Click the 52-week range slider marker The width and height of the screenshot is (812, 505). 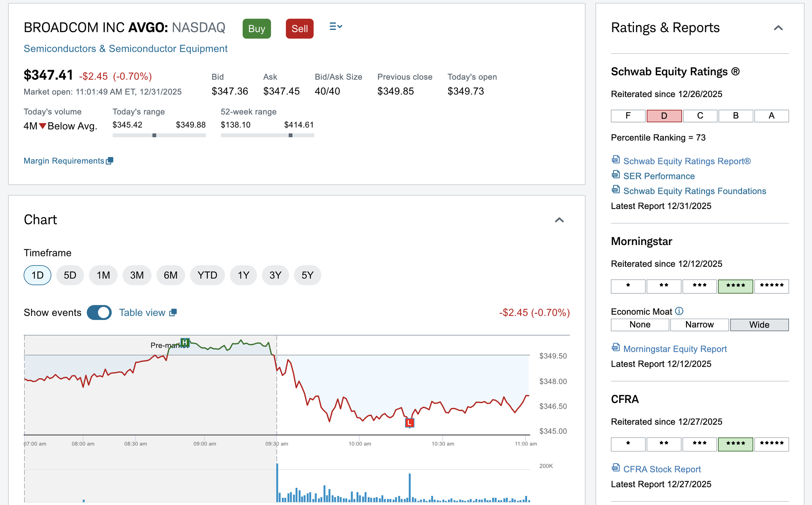[x=290, y=135]
